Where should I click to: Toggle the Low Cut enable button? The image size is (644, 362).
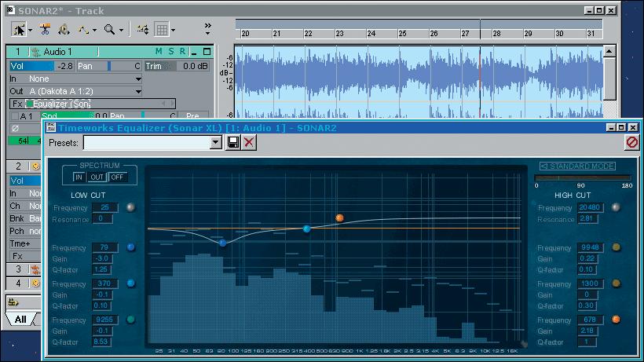tap(130, 207)
